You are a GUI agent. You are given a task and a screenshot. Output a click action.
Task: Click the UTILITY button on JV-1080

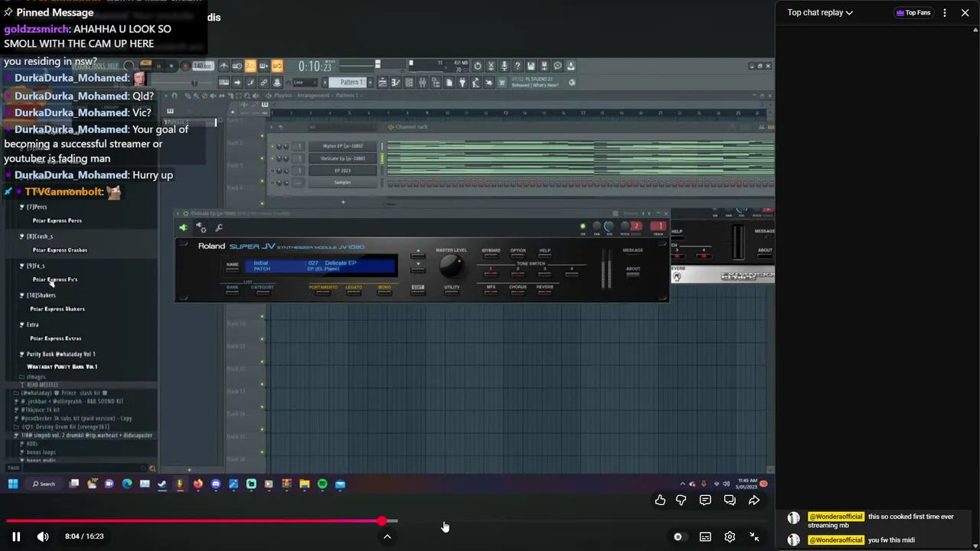pyautogui.click(x=452, y=294)
